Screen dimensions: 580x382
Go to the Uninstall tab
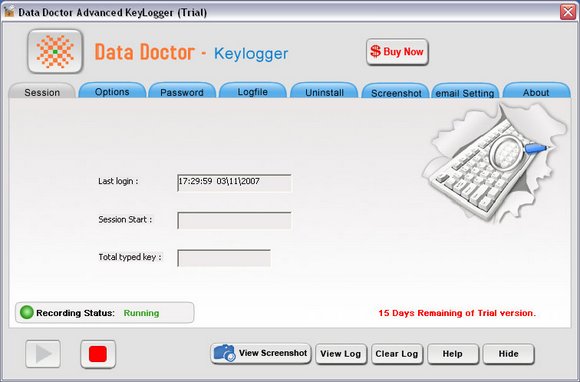tap(324, 91)
